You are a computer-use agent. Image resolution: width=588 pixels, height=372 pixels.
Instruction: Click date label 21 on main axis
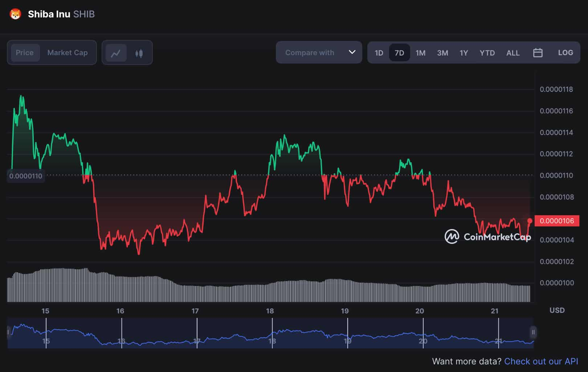[x=494, y=311]
